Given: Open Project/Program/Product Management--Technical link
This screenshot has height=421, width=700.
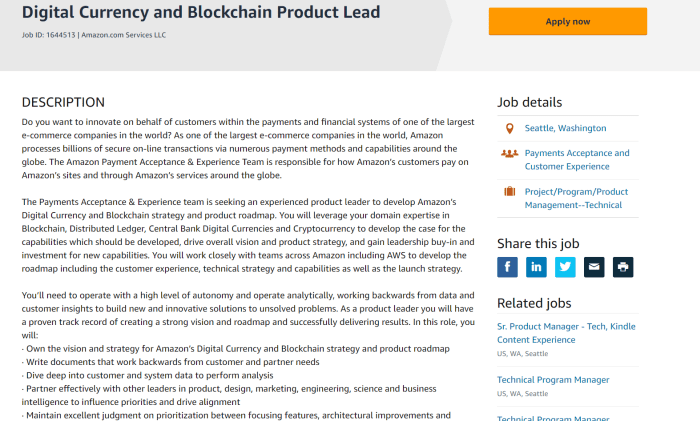Looking at the screenshot, I should 576,198.
